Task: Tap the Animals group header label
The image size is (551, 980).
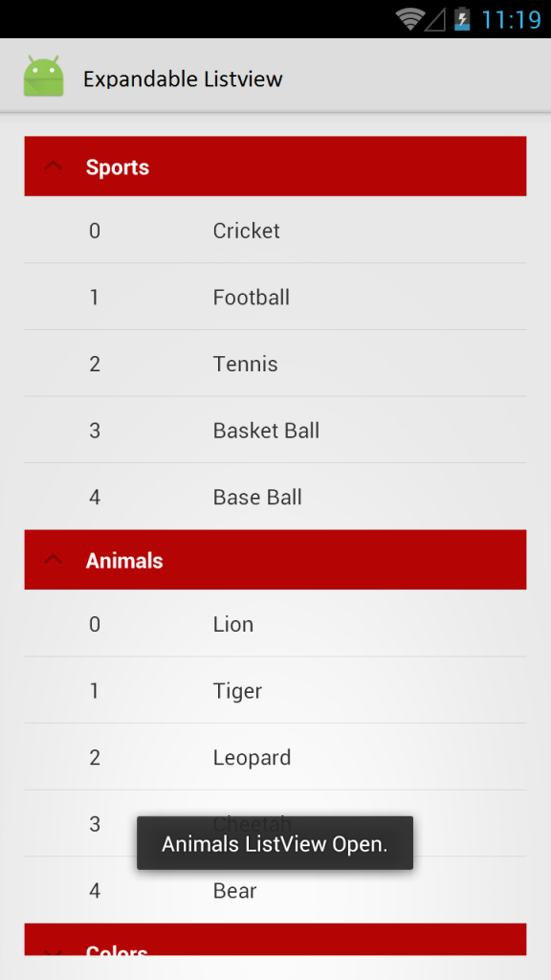Action: tap(124, 561)
